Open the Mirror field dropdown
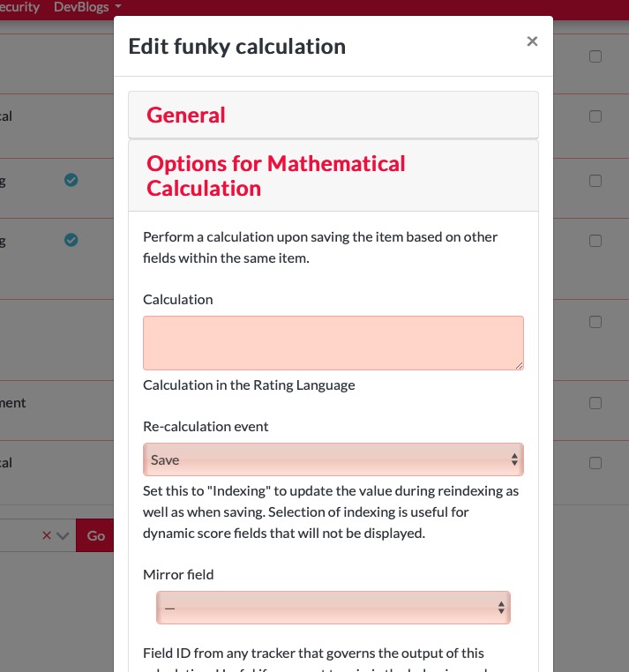Image resolution: width=629 pixels, height=672 pixels. coord(333,608)
